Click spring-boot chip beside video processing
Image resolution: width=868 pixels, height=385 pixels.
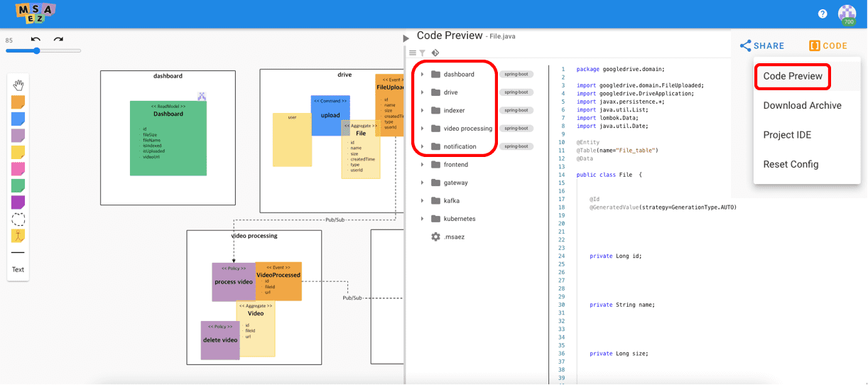(516, 129)
